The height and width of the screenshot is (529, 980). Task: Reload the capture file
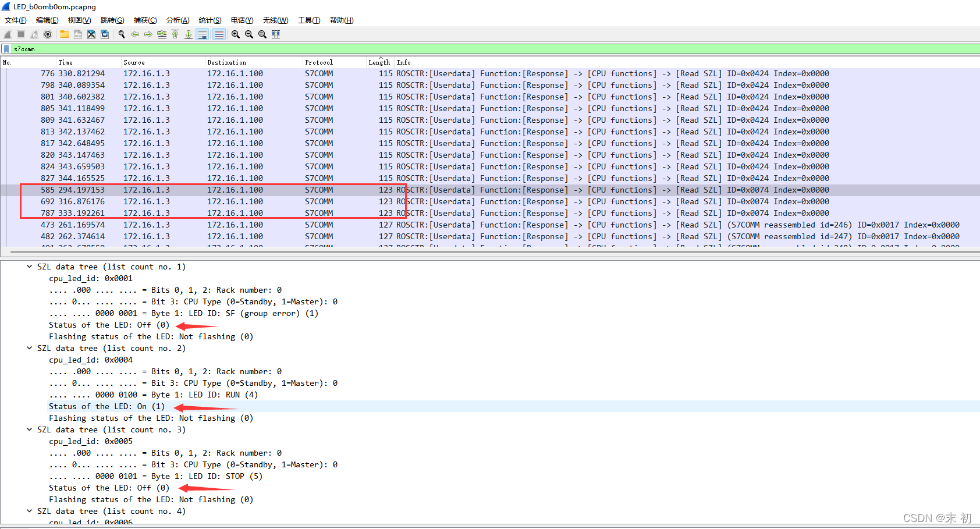(x=105, y=34)
